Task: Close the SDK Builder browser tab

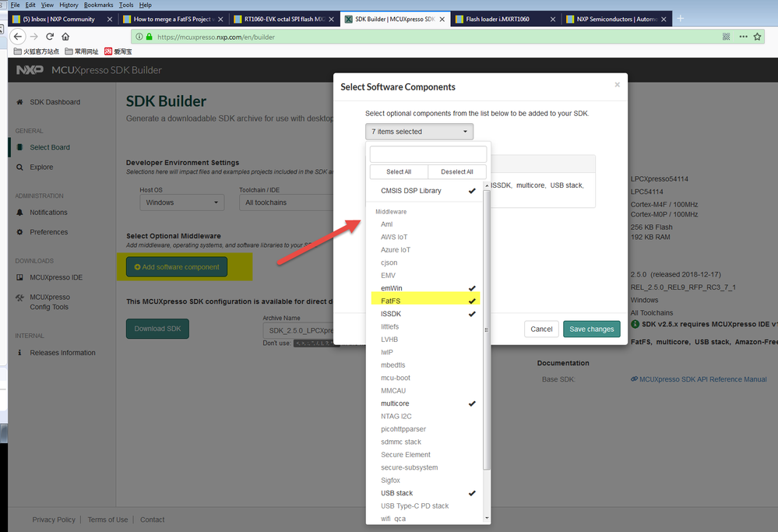Action: point(442,19)
